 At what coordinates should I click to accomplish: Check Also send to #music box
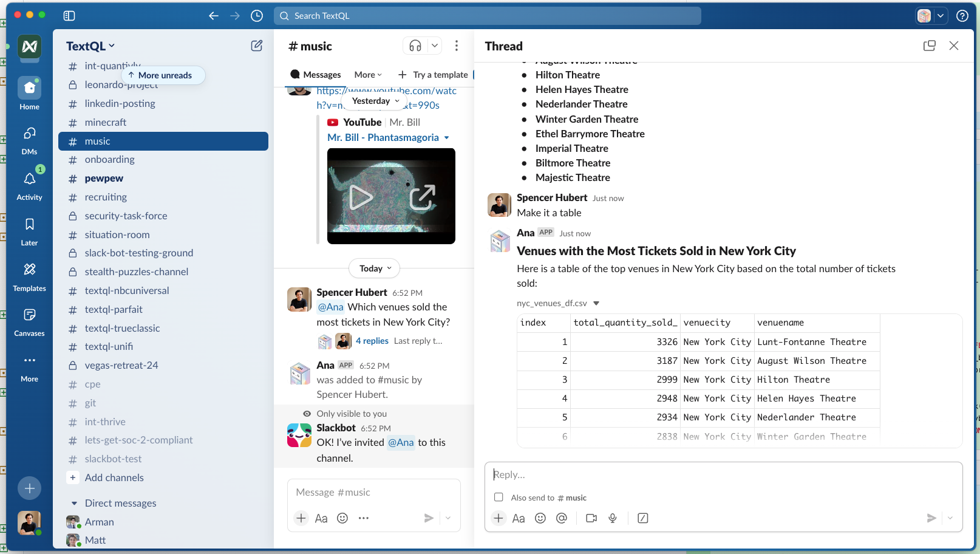(499, 497)
